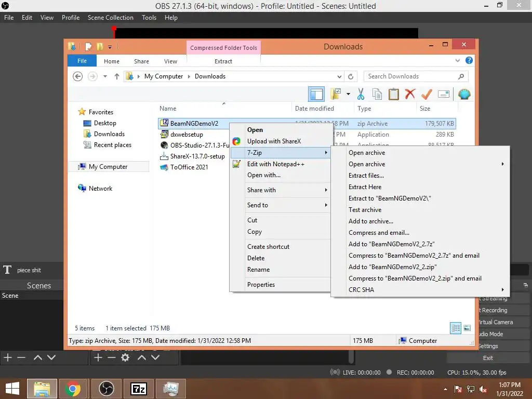
Task: Choose Properties in context menu
Action: point(280,285)
